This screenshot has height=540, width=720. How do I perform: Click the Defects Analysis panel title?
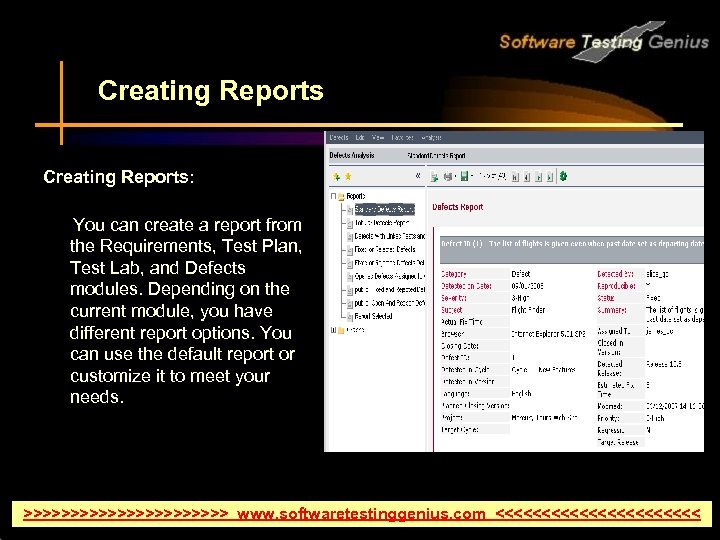pos(352,155)
